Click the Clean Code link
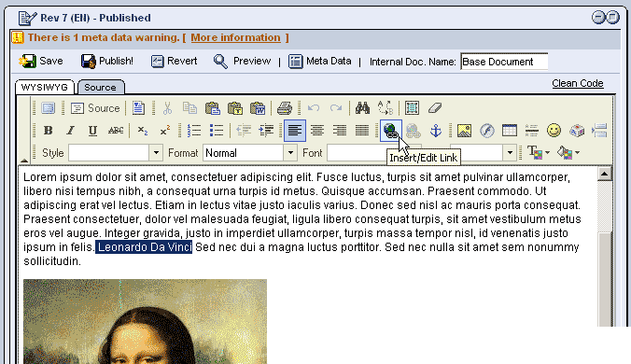 (578, 83)
